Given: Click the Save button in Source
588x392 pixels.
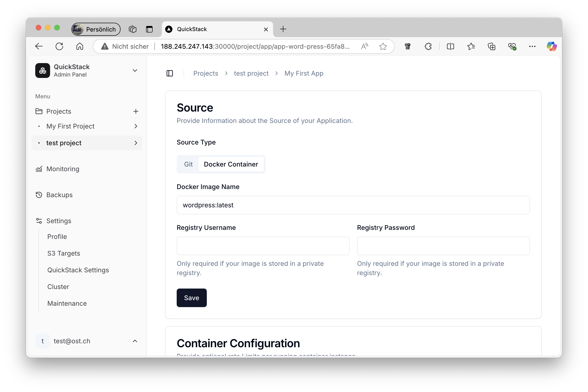Looking at the screenshot, I should [x=192, y=298].
